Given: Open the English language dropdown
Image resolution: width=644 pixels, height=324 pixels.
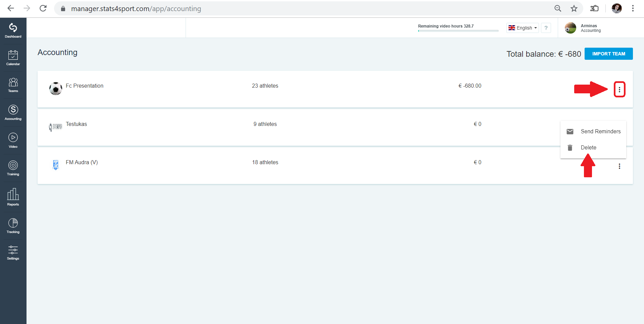Looking at the screenshot, I should pyautogui.click(x=523, y=28).
